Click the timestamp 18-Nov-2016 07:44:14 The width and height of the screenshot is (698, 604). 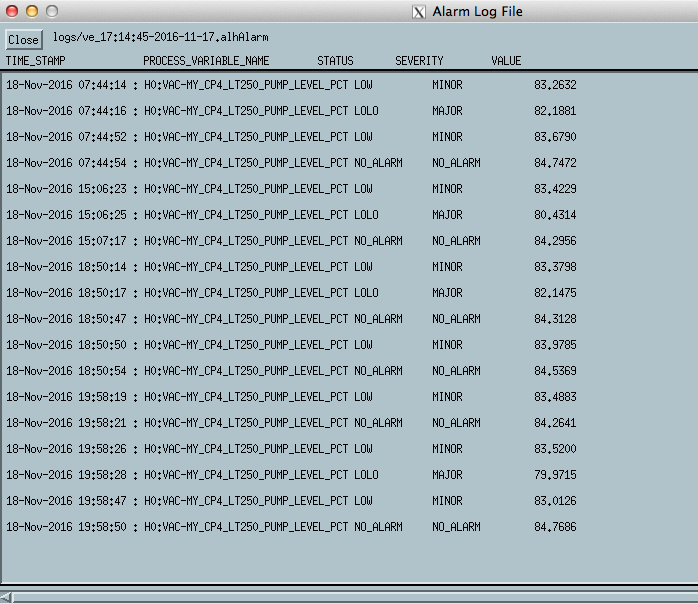click(66, 85)
